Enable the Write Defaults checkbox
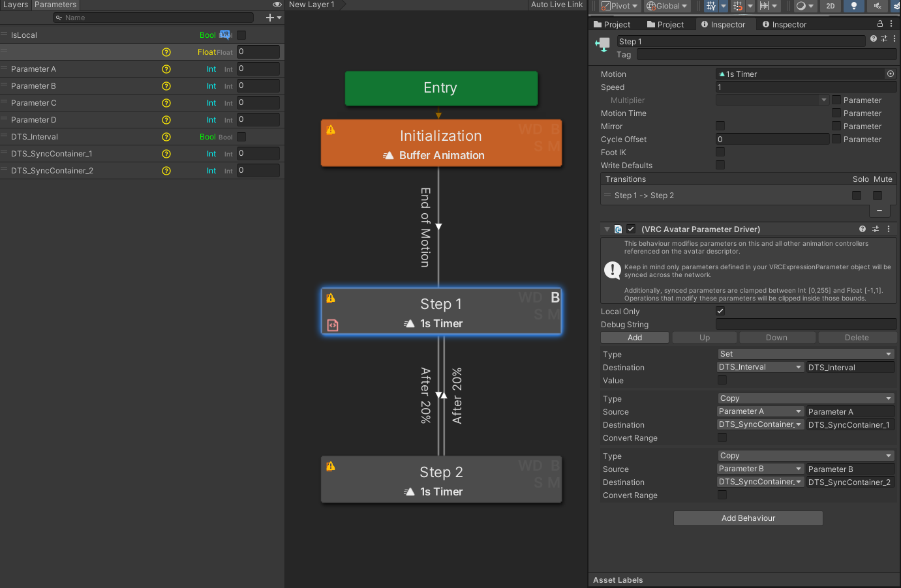This screenshot has width=901, height=588. point(720,165)
